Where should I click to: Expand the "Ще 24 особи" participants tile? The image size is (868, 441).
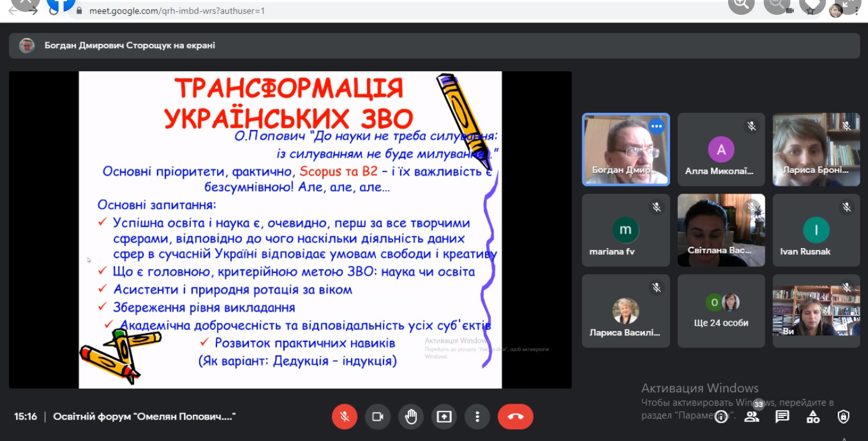(x=721, y=310)
